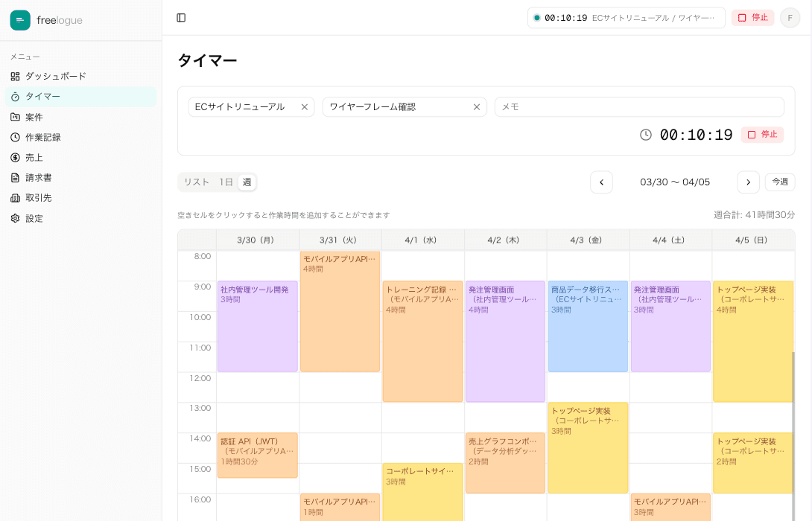Open 請求書 in the sidebar
This screenshot has height=521, width=812.
[x=39, y=177]
